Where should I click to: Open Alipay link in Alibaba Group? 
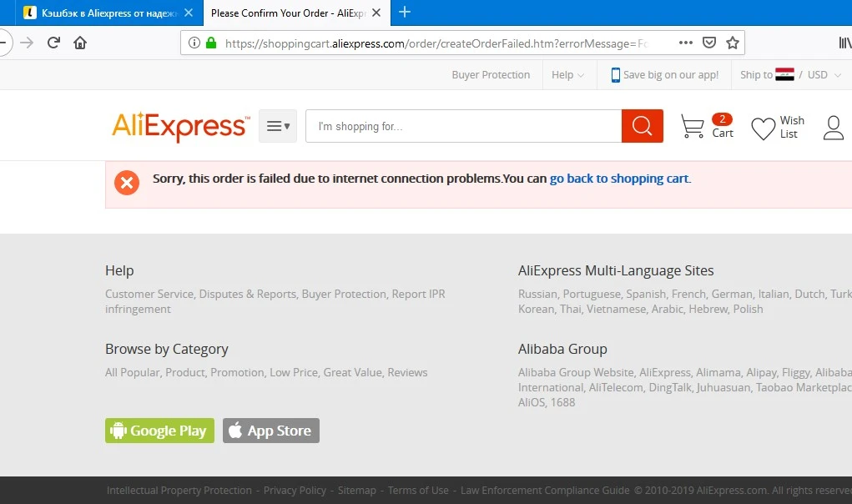761,372
